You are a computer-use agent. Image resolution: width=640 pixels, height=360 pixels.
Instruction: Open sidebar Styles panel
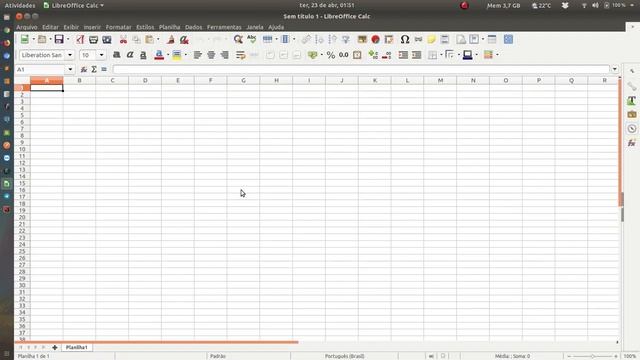coord(632,100)
